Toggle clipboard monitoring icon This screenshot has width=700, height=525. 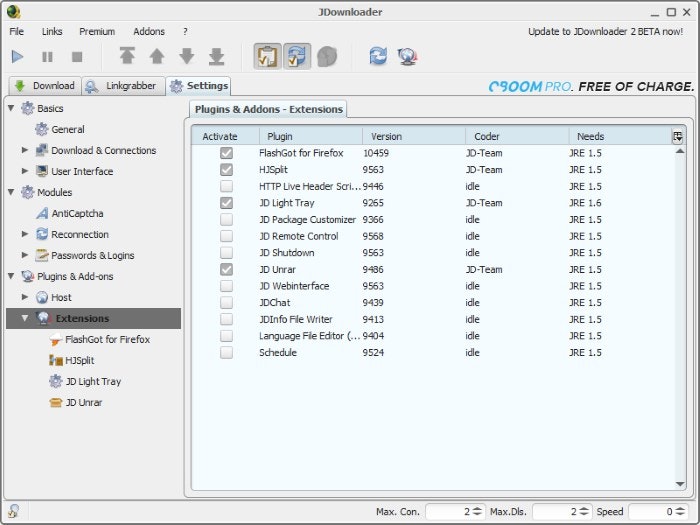[x=267, y=56]
